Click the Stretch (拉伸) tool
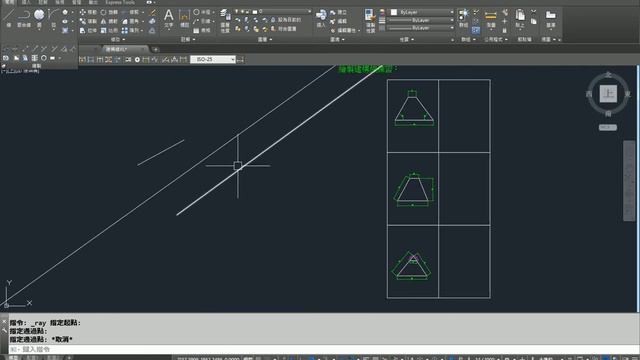Viewport: 640px width, 360px height. (x=88, y=31)
